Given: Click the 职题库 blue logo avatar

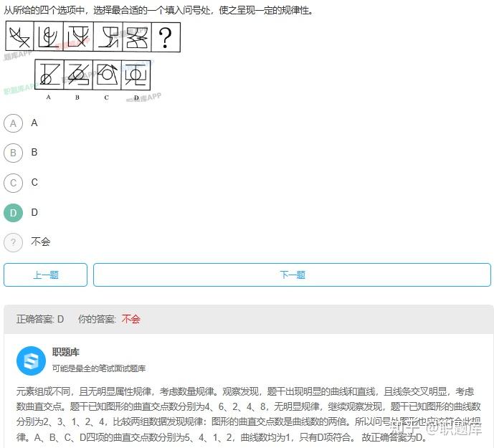Looking at the screenshot, I should (31, 361).
